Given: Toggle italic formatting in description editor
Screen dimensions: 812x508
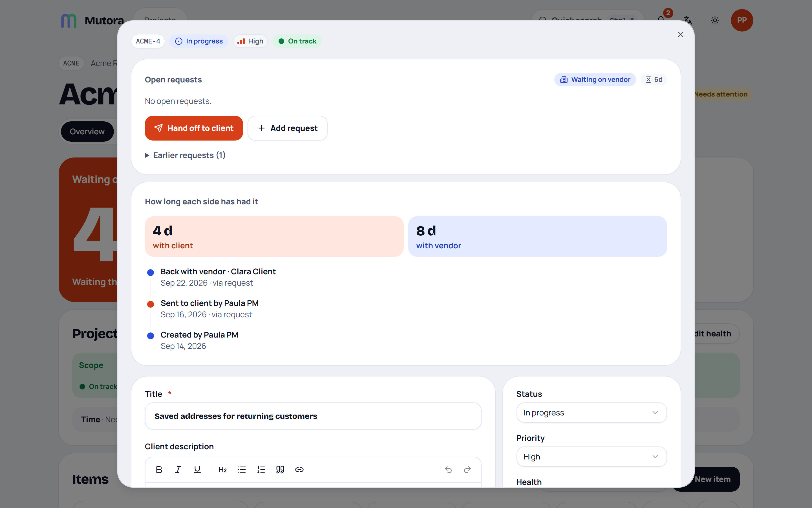Looking at the screenshot, I should click(178, 469).
